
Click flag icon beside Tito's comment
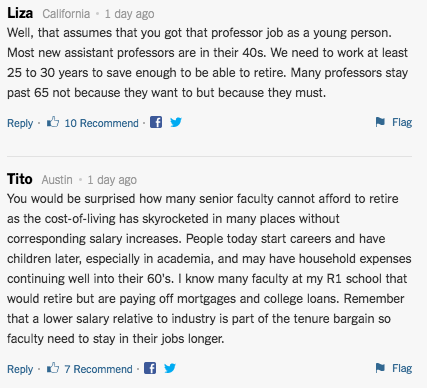click(380, 368)
